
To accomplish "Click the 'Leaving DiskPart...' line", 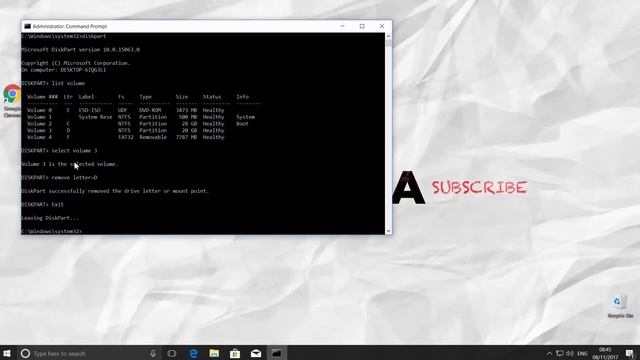I will pyautogui.click(x=50, y=218).
